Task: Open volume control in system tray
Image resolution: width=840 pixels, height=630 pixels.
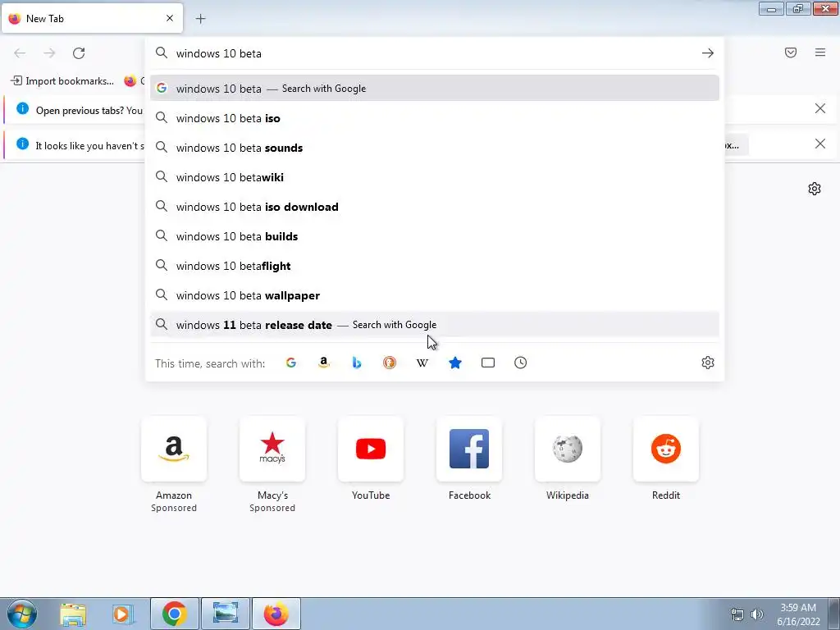Action: pyautogui.click(x=757, y=614)
